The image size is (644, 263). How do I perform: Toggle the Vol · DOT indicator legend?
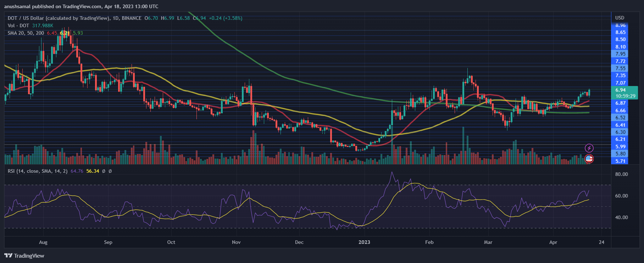(18, 25)
